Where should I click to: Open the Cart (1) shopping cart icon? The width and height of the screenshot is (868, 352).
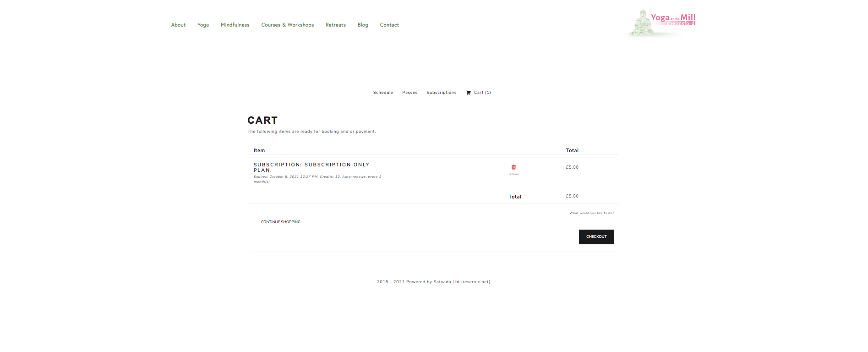(x=469, y=93)
